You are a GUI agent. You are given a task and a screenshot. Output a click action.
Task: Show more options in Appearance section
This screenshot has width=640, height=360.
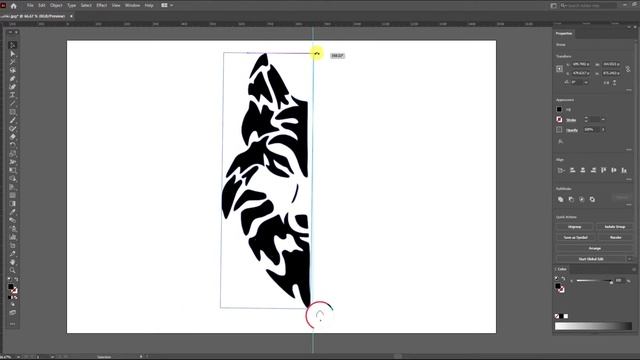point(629,149)
